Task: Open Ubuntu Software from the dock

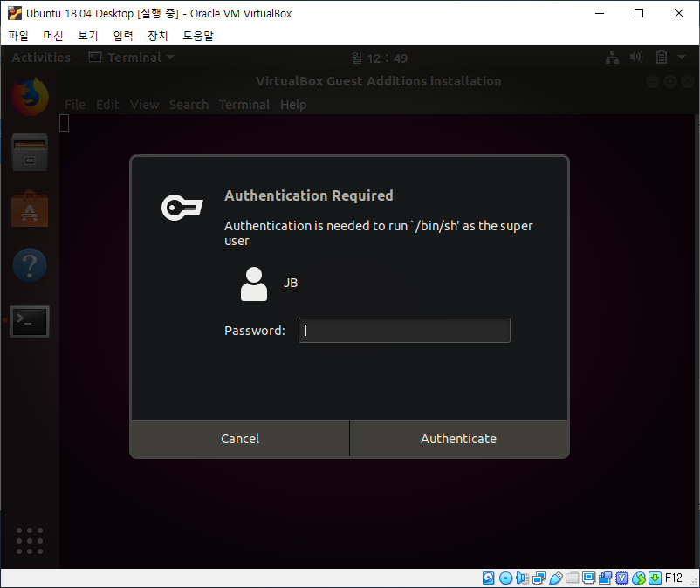Action: (x=30, y=209)
